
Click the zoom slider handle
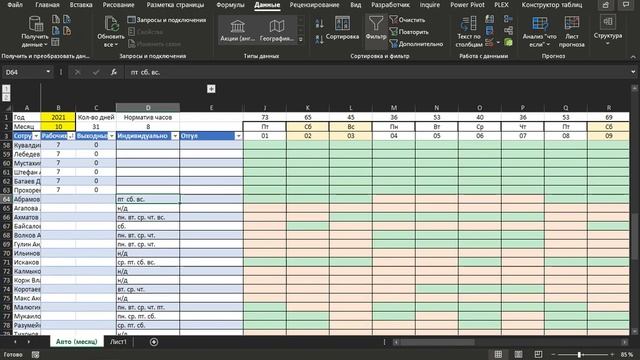[x=579, y=355]
